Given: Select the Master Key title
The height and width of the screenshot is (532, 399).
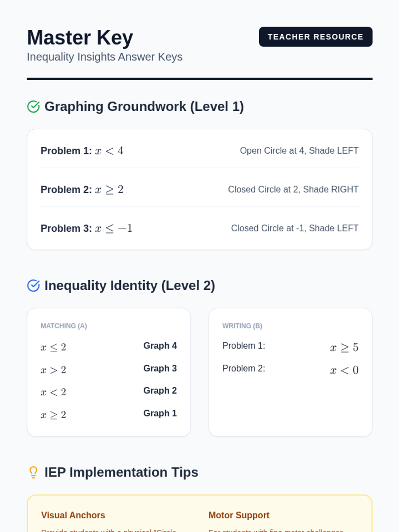Looking at the screenshot, I should click(80, 38).
